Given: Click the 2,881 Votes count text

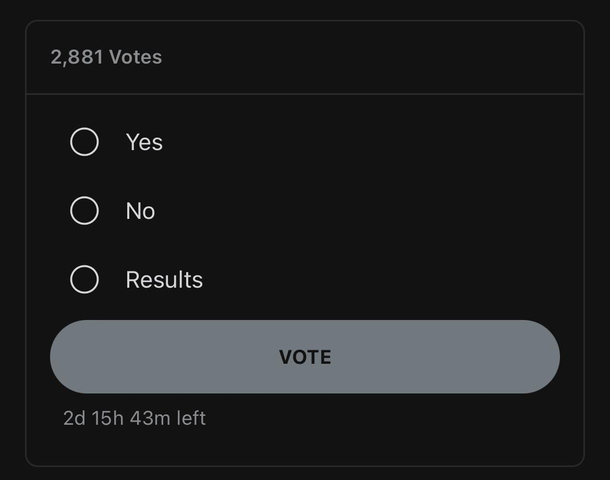Looking at the screenshot, I should 106,57.
